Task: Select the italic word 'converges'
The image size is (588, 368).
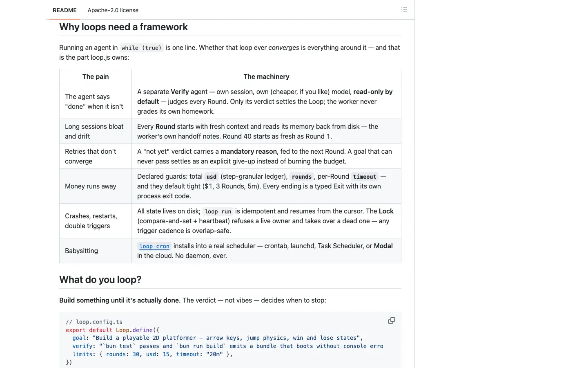Action: coord(284,47)
